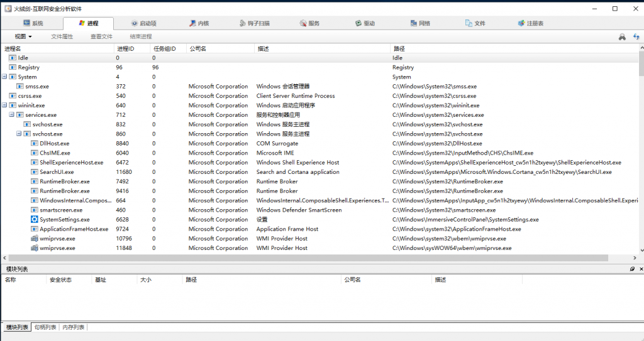Collapse the svchost.exe 860 tree node
This screenshot has height=341, width=644.
[19, 134]
